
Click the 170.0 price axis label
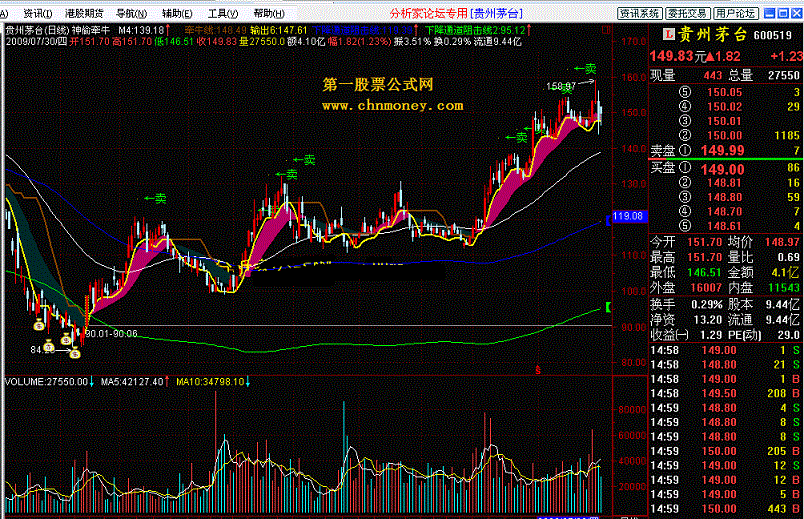pos(634,42)
